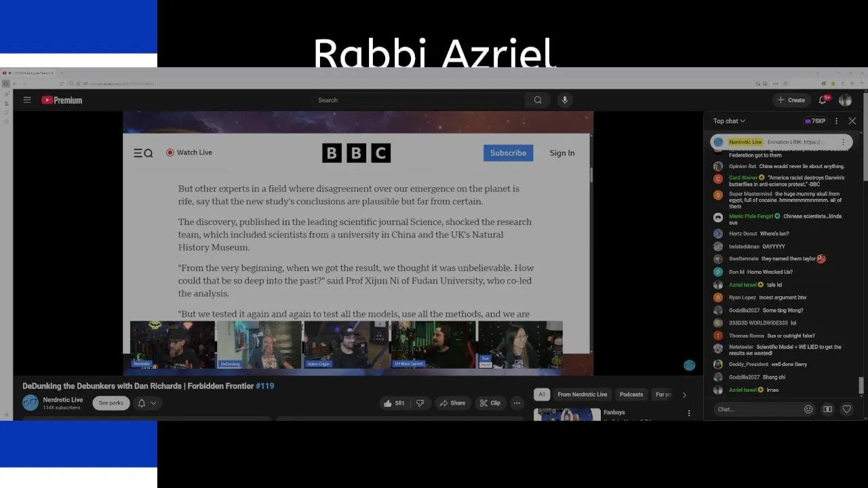Screen dimensions: 868x488
Task: Click the blue avatar icon beside chat
Action: point(689,365)
